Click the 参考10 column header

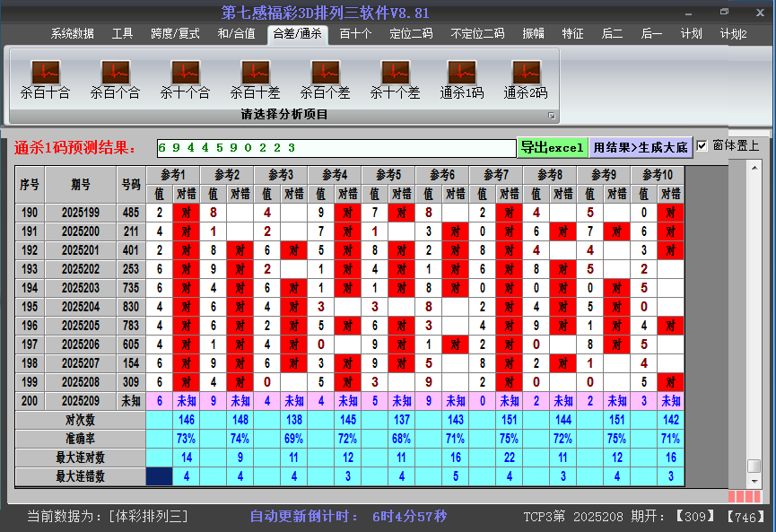tap(658, 175)
